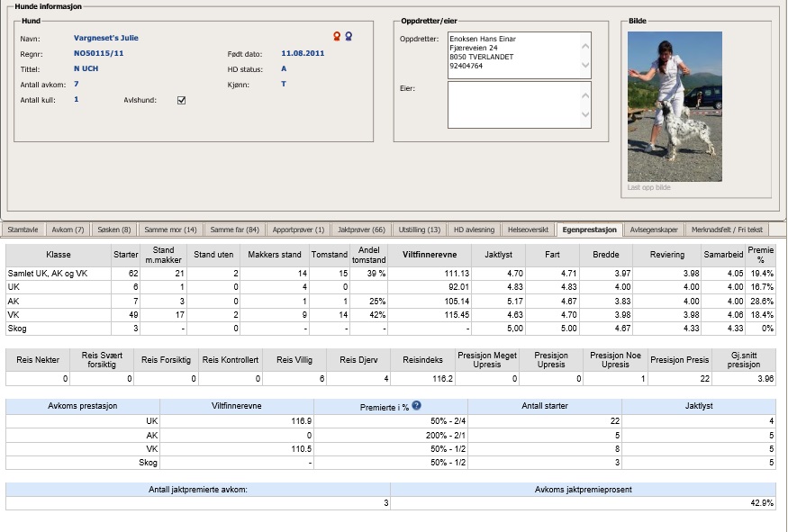The height and width of the screenshot is (532, 788).
Task: Toggle the Avlshund checkbox
Action: tap(181, 100)
